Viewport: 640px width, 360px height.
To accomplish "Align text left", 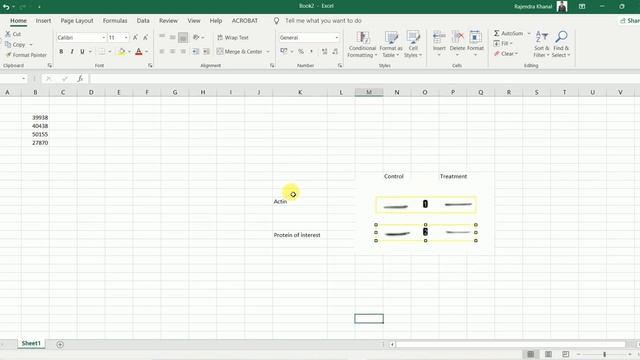I will pos(162,51).
